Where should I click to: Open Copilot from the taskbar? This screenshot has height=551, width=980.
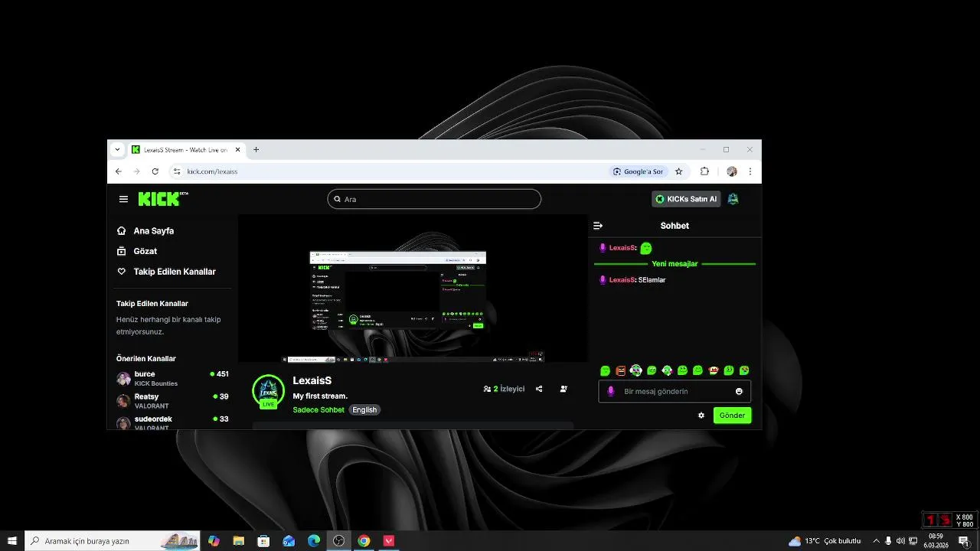pyautogui.click(x=214, y=541)
